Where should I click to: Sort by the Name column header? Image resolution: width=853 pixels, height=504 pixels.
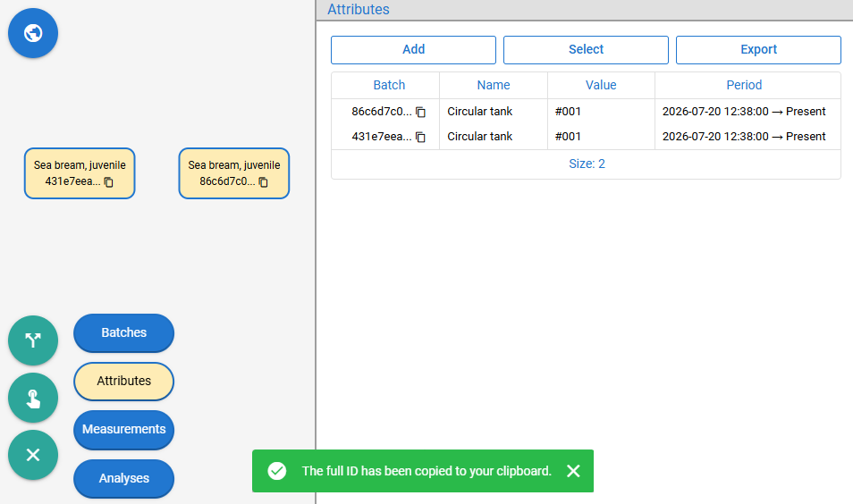[x=494, y=86]
